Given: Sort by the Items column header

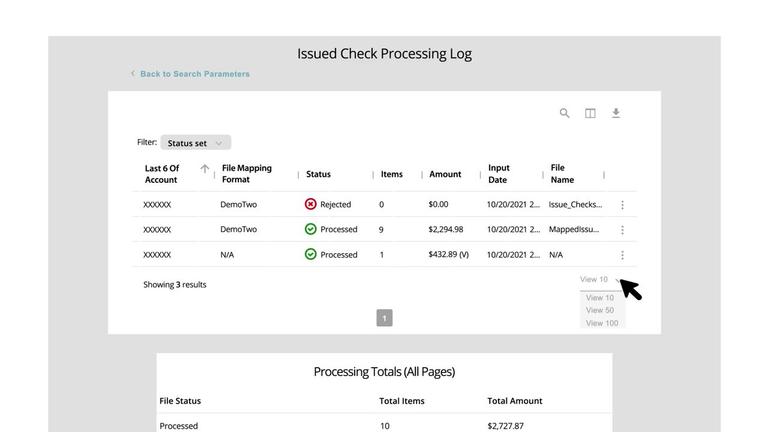Looking at the screenshot, I should point(392,174).
